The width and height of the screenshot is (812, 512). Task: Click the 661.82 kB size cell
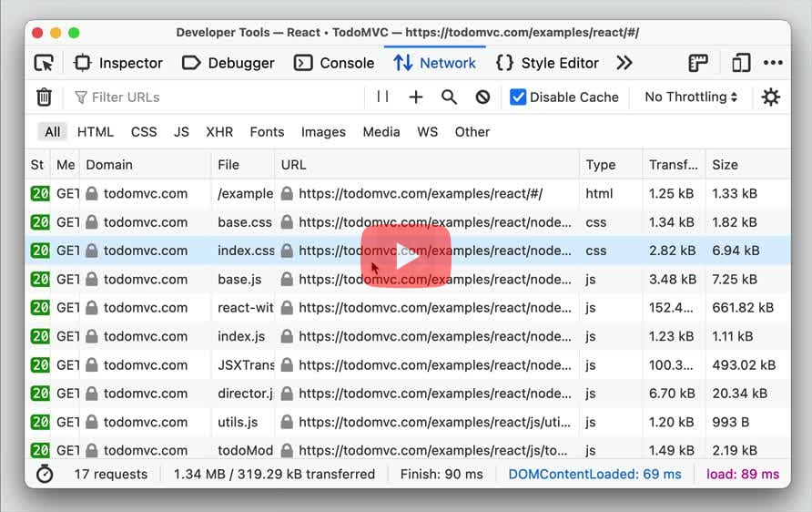pos(743,308)
